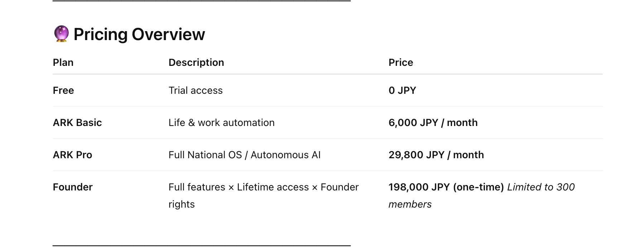Select the ARK Basic plan name
The width and height of the screenshot is (644, 247).
[77, 122]
